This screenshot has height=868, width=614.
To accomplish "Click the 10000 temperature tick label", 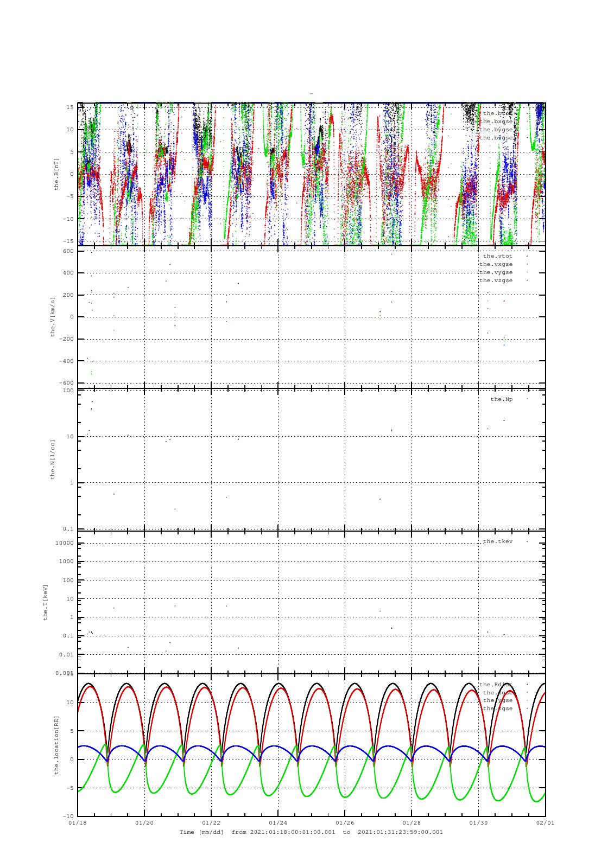I will pos(65,543).
